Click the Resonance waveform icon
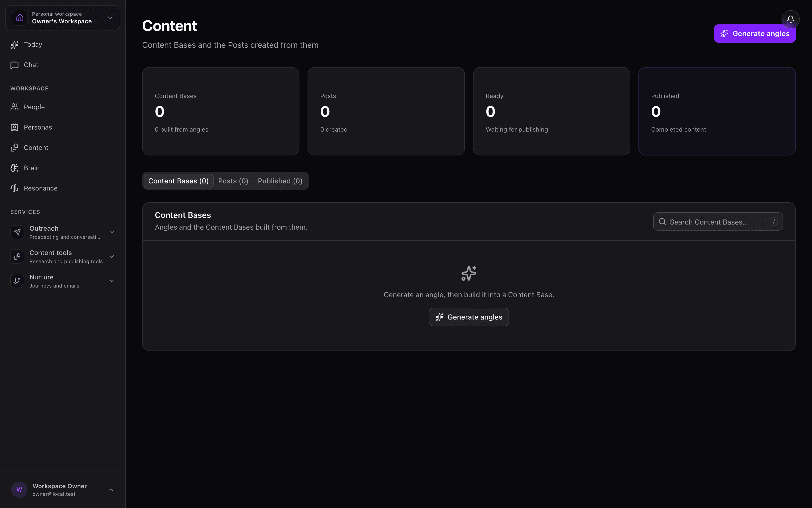The height and width of the screenshot is (508, 812). (x=14, y=188)
